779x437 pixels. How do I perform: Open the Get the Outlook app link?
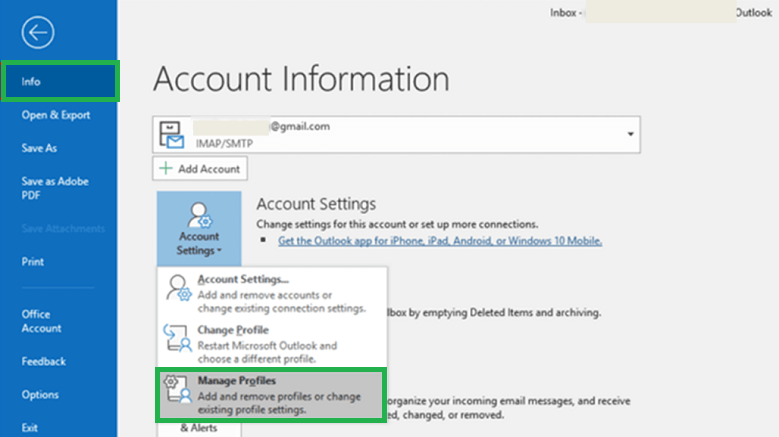(x=440, y=241)
